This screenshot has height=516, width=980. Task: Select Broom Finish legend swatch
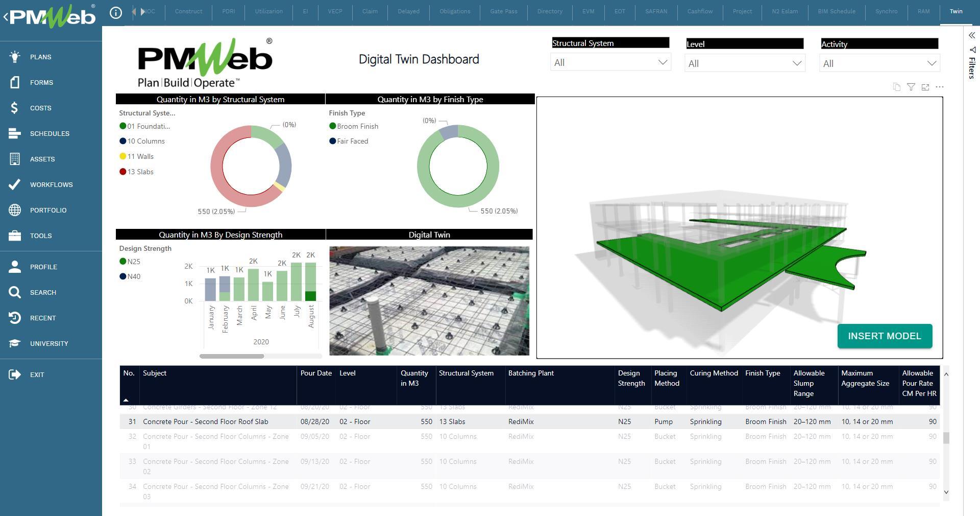tap(332, 126)
